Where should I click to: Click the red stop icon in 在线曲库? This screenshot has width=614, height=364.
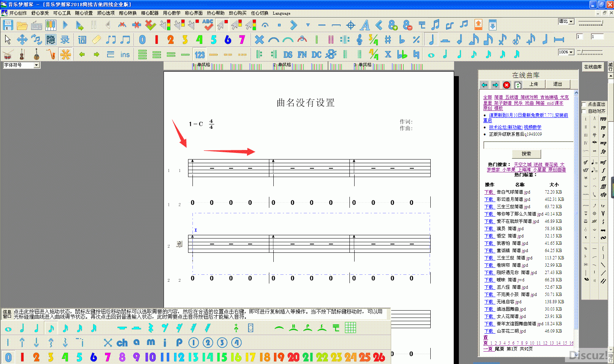[x=506, y=85]
